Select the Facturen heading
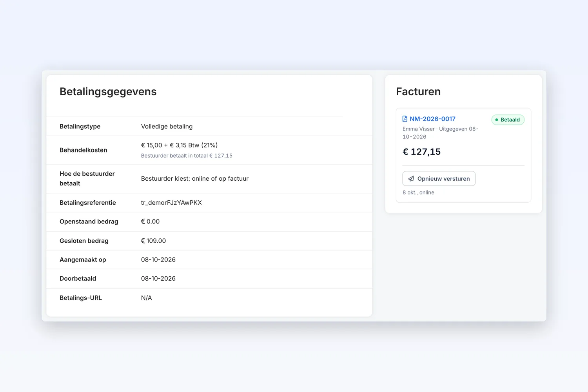 418,92
